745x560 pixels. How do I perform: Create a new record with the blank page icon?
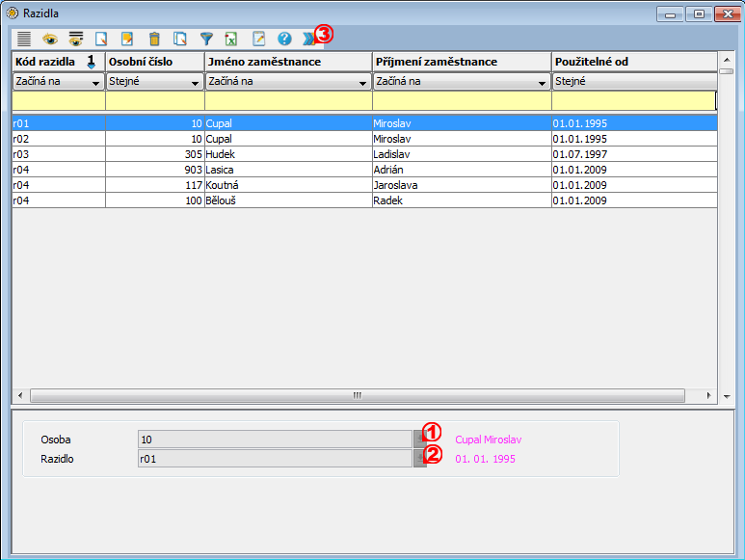coord(101,40)
